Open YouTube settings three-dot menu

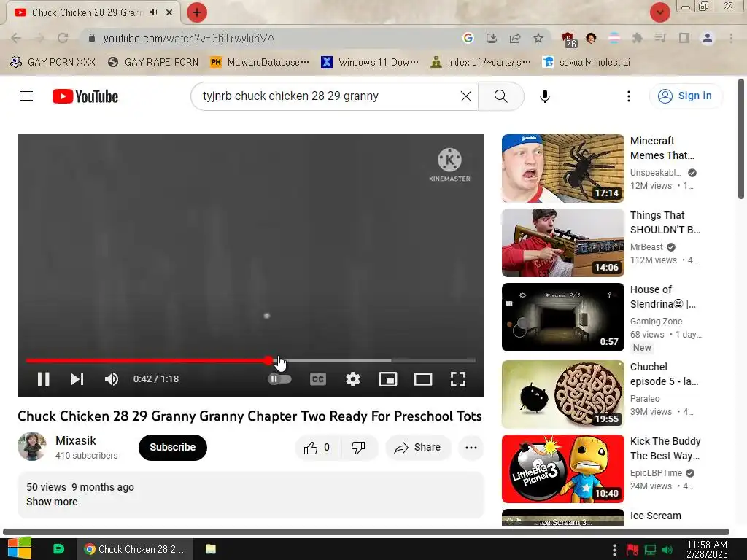(x=629, y=96)
